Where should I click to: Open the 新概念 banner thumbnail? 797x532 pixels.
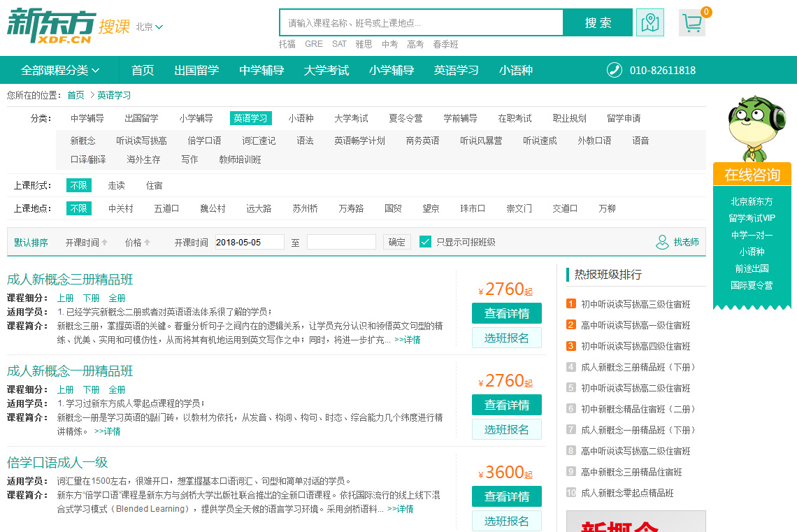[636, 522]
